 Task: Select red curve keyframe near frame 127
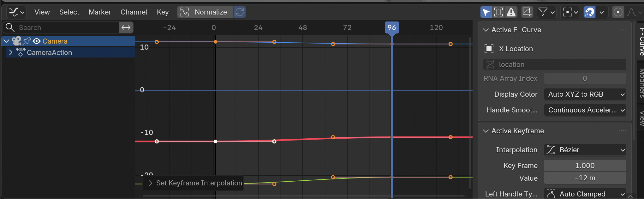click(450, 137)
